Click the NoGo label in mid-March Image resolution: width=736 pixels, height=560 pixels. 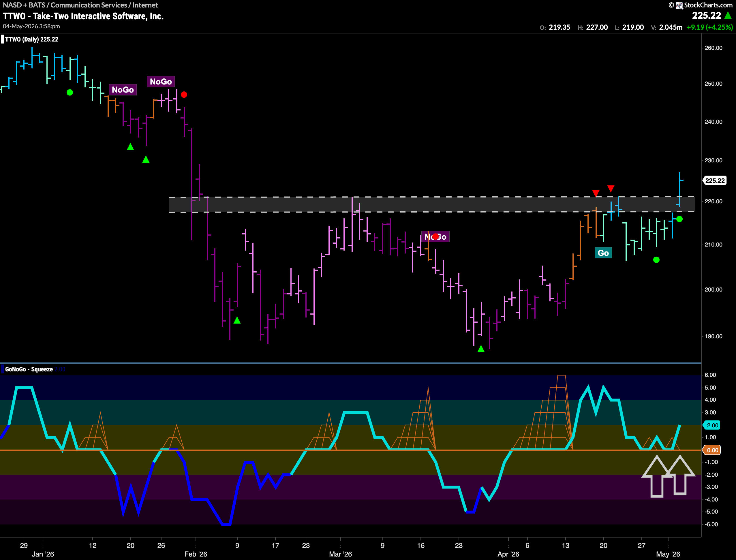click(x=435, y=237)
